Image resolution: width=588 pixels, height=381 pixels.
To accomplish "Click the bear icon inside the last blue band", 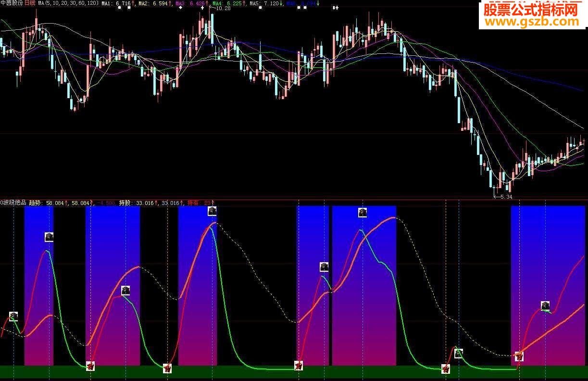I will [545, 305].
